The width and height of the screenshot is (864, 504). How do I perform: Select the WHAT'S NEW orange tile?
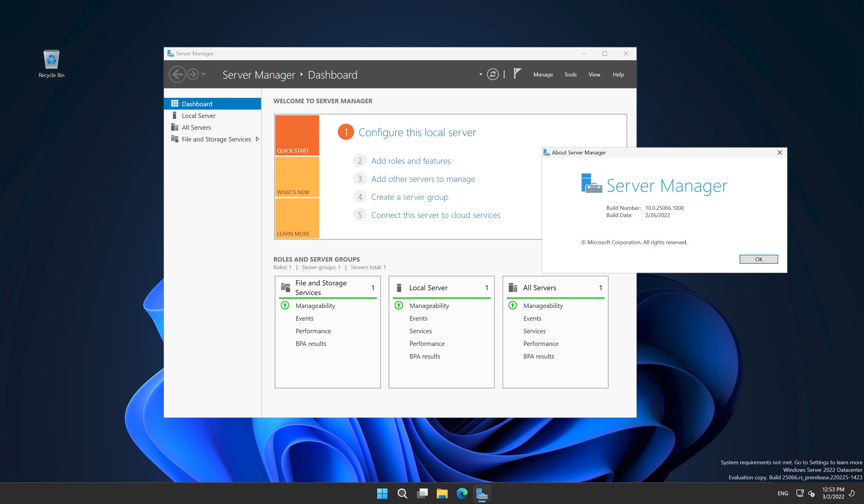(297, 177)
